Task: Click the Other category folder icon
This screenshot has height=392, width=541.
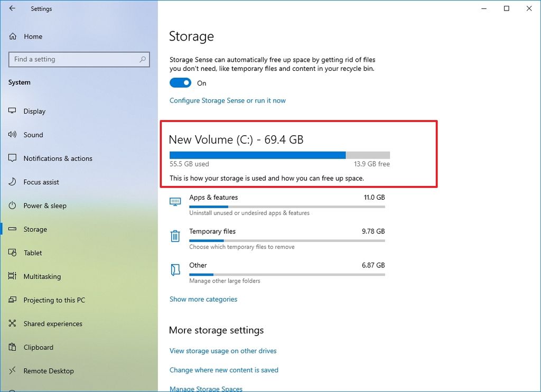Action: pos(175,269)
